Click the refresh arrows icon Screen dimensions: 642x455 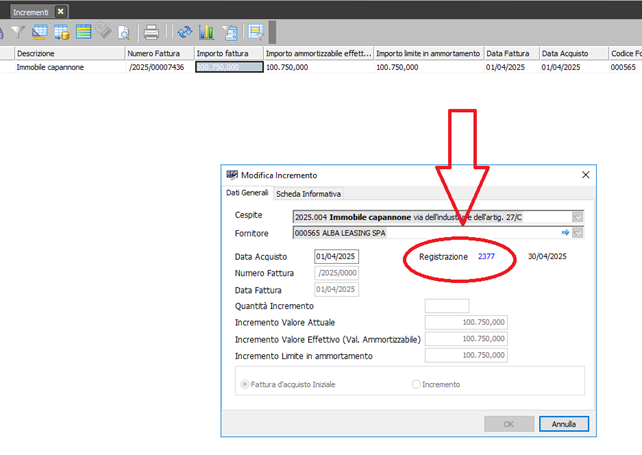(x=184, y=32)
